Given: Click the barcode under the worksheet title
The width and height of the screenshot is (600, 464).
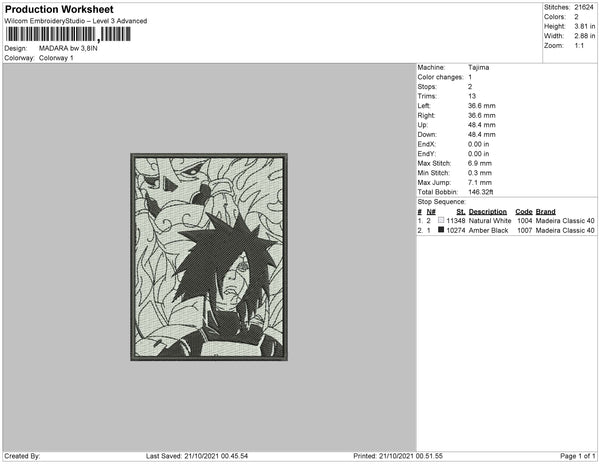Looking at the screenshot, I should (x=68, y=34).
